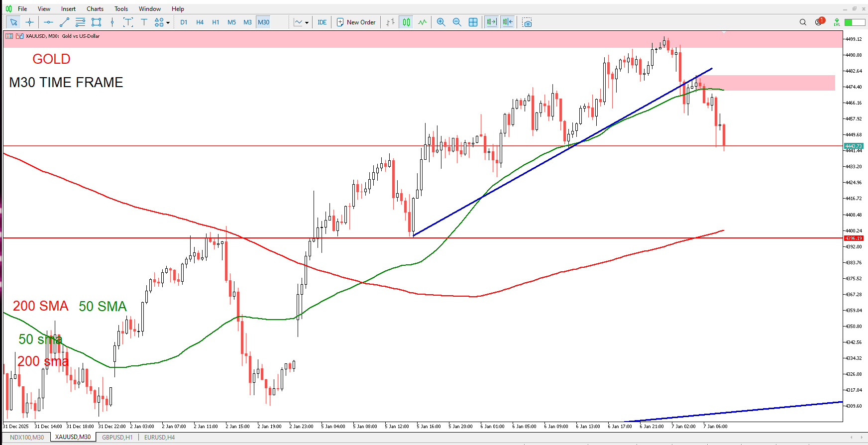
Task: Switch to the H4 timeframe
Action: pos(200,22)
